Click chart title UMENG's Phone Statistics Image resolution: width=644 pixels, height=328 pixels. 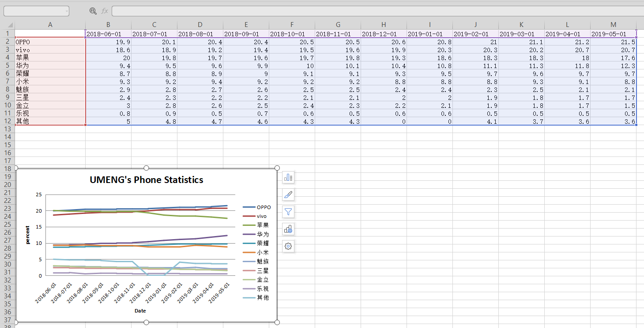(147, 180)
